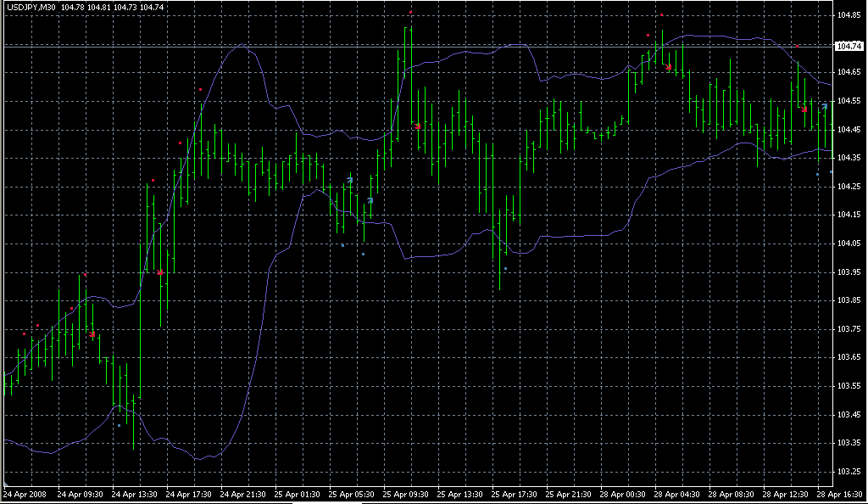Click the 28 Apr 00:30 time label

tap(623, 494)
